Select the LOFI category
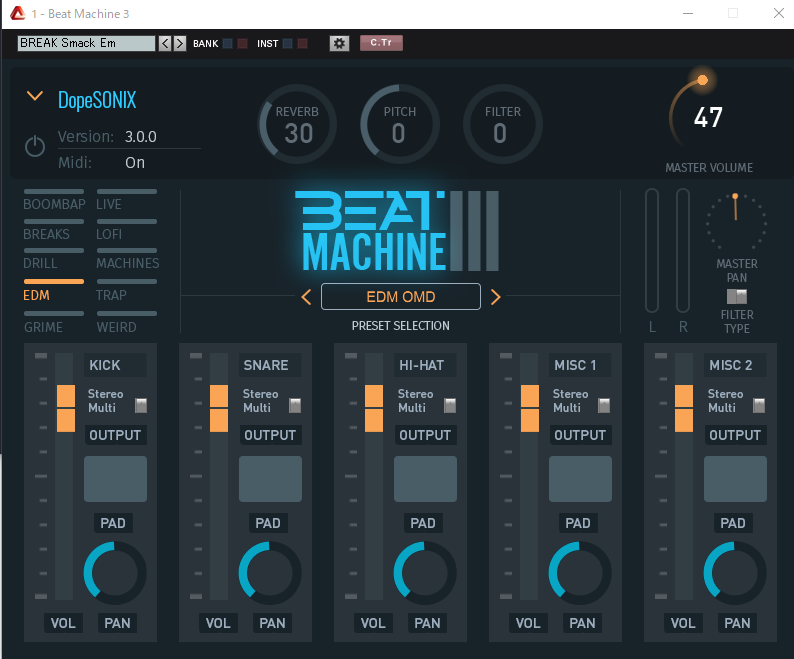The width and height of the screenshot is (794, 659). click(x=127, y=230)
